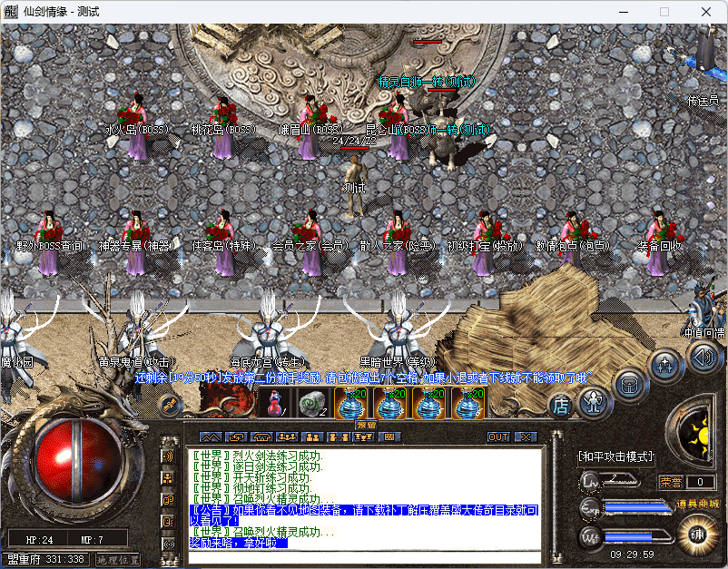This screenshot has width=728, height=569.
Task: Talk to 散人之家(险恶) NPC
Action: 397,243
